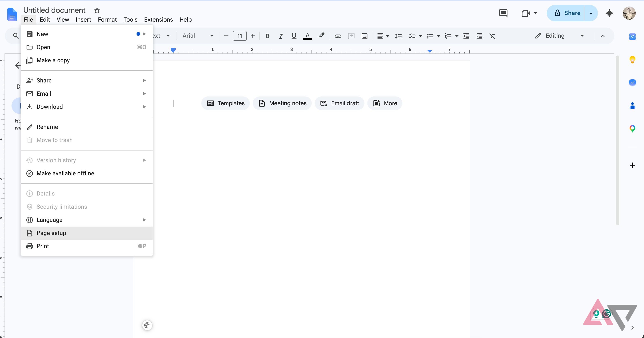Screen dimensions: 644x338
Task: Select Make a copy
Action: click(x=87, y=60)
